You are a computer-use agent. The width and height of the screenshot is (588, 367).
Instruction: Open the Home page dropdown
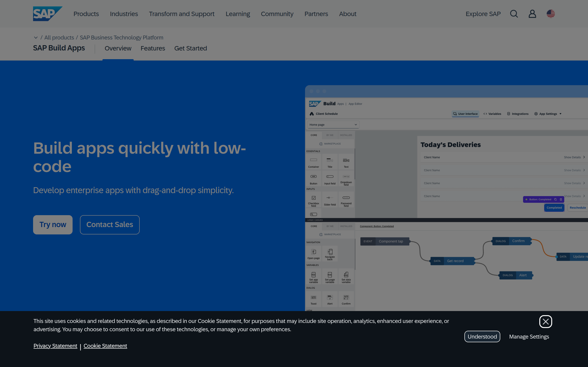[x=333, y=125]
